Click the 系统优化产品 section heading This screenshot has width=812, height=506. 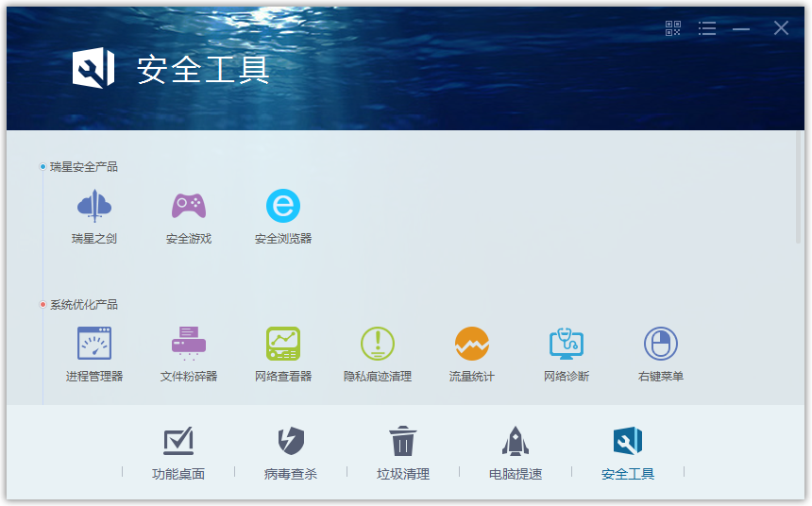coord(83,305)
